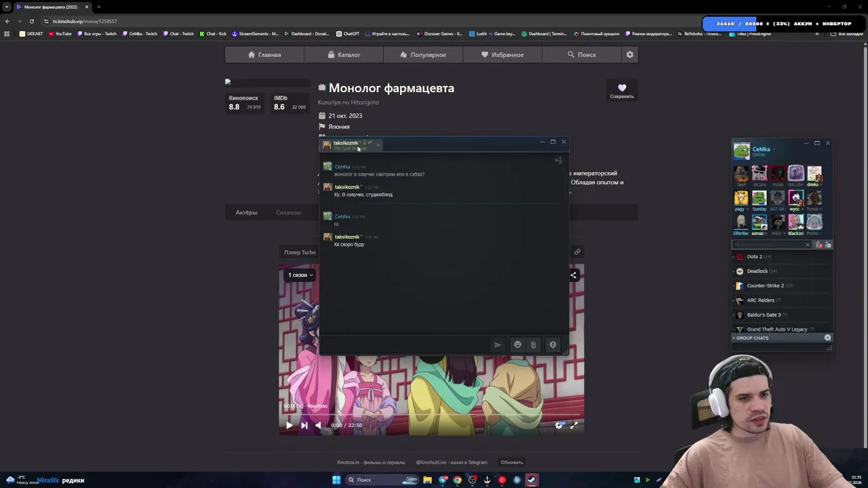Open chat with friend wycc

point(795,200)
